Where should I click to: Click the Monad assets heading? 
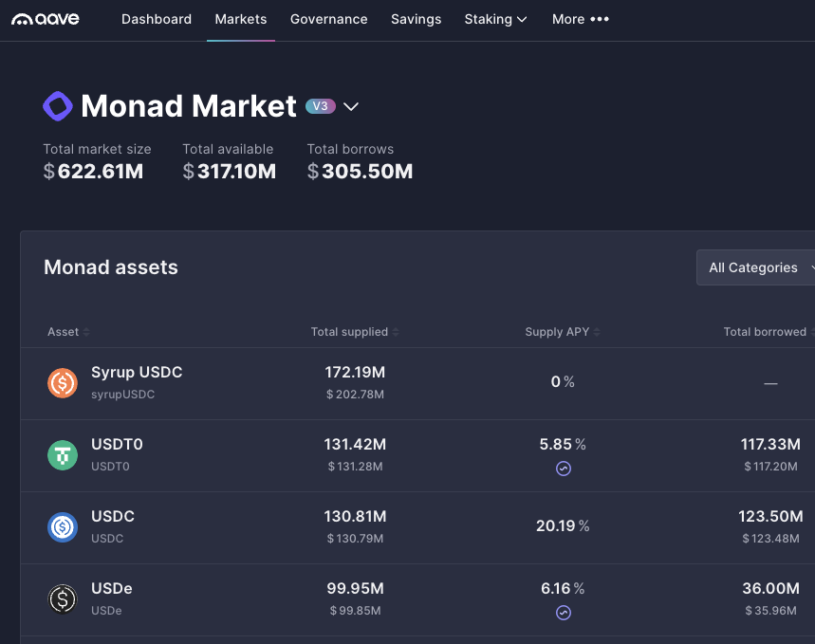coord(111,267)
